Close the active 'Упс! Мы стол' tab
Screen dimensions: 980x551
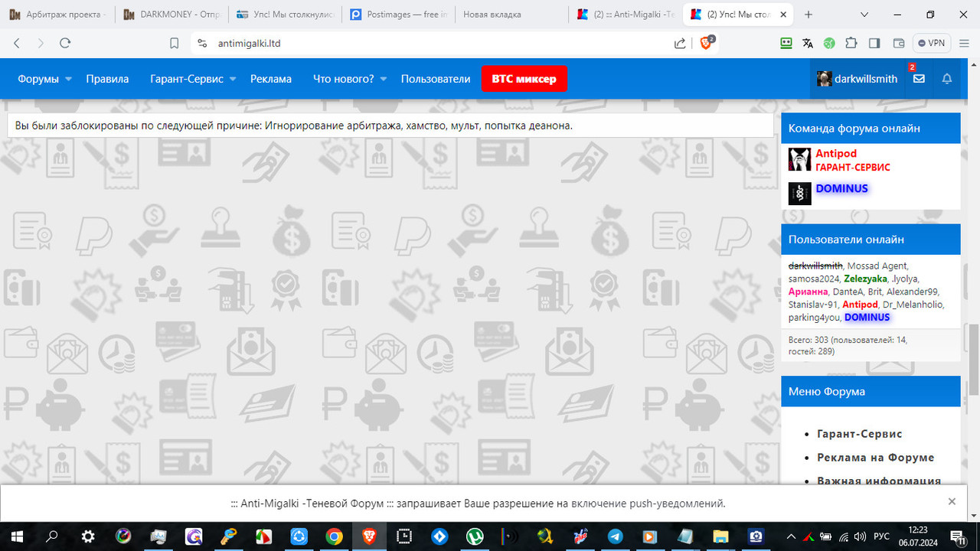click(x=782, y=15)
